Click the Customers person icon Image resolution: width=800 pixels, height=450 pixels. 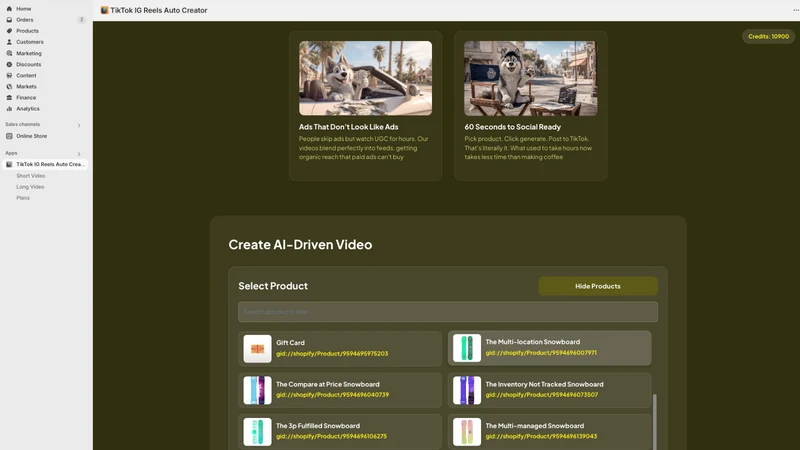point(9,42)
